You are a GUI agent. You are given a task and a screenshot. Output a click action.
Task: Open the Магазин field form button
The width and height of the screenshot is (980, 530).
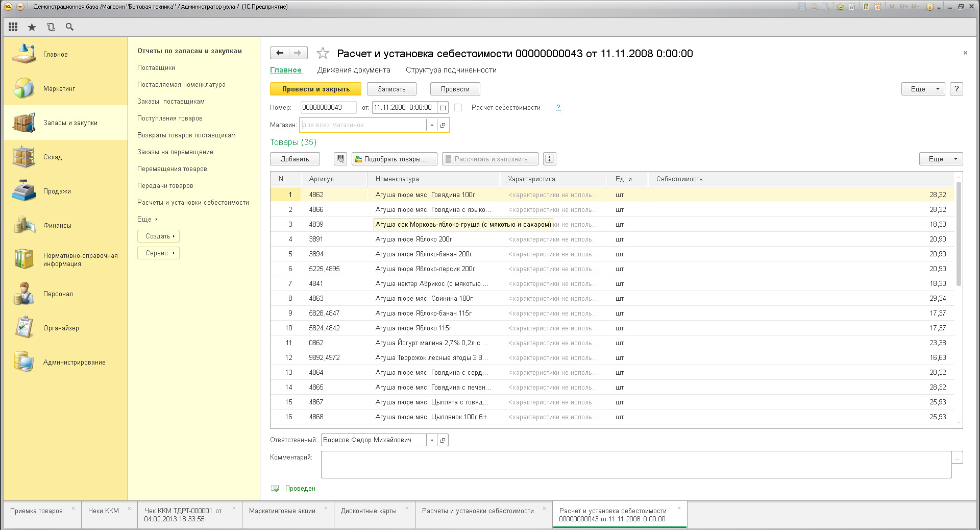443,125
